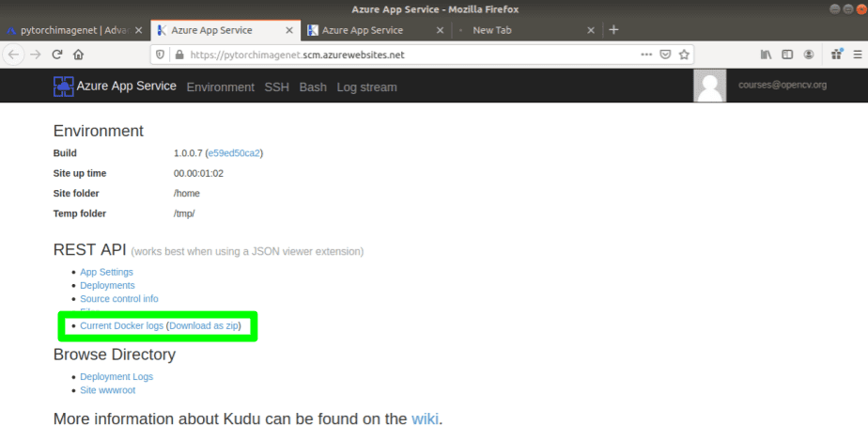Image resolution: width=868 pixels, height=442 pixels.
Task: Close the third Azure App Service tab
Action: point(440,30)
